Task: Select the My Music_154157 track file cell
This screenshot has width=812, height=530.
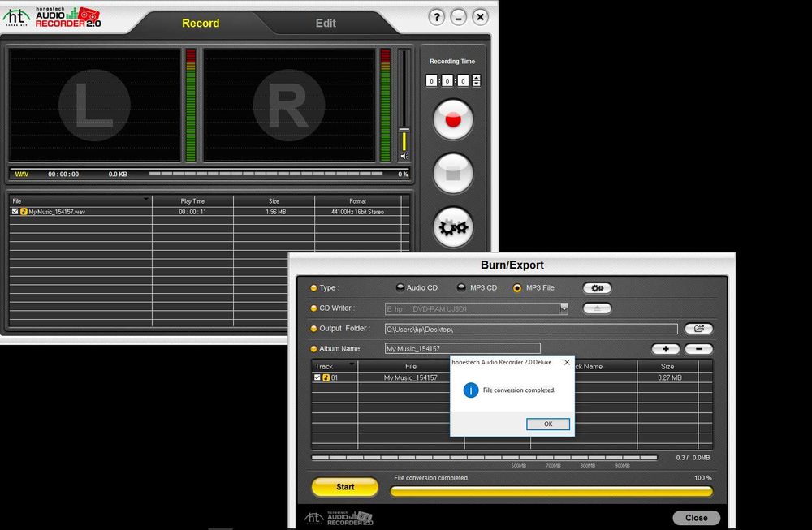Action: [x=411, y=378]
